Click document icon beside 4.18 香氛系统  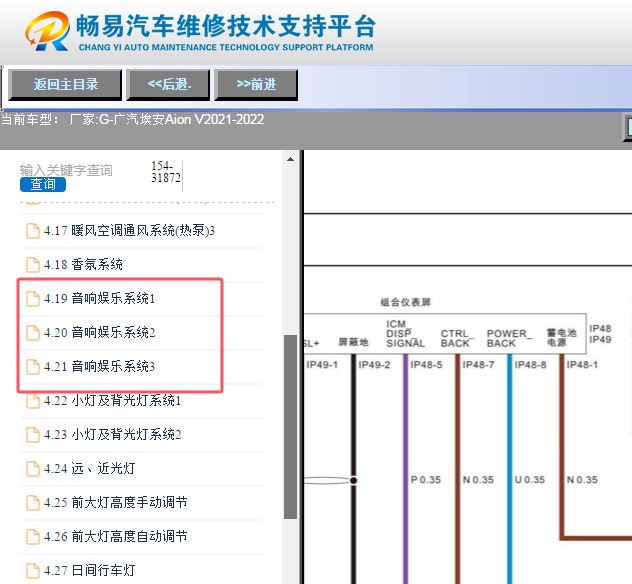[33, 265]
